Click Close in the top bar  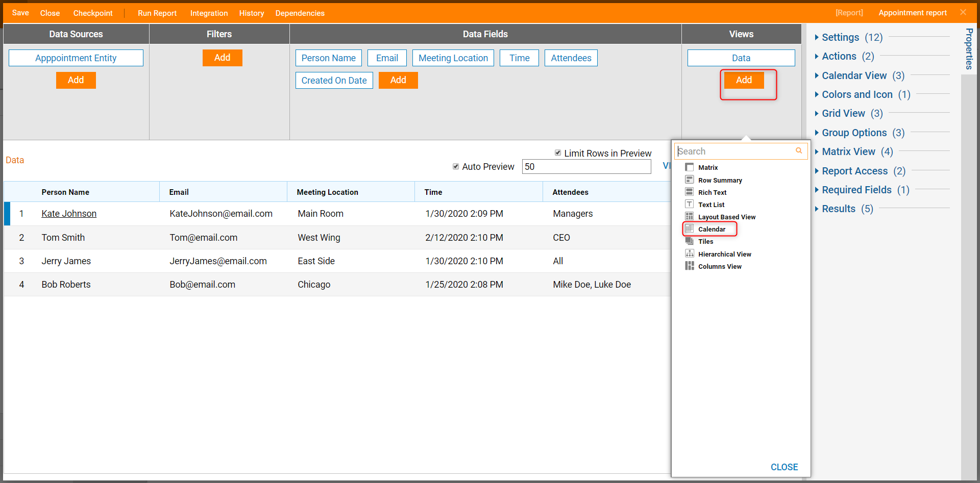pos(50,13)
